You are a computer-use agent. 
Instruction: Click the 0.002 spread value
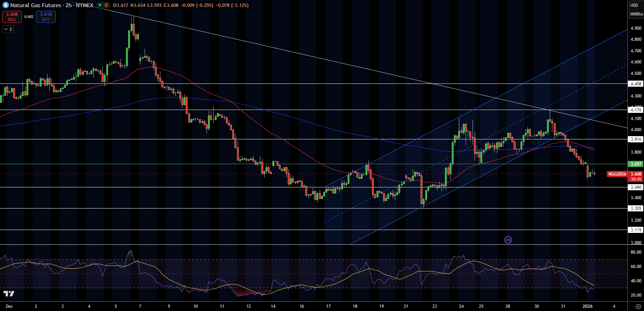[29, 17]
